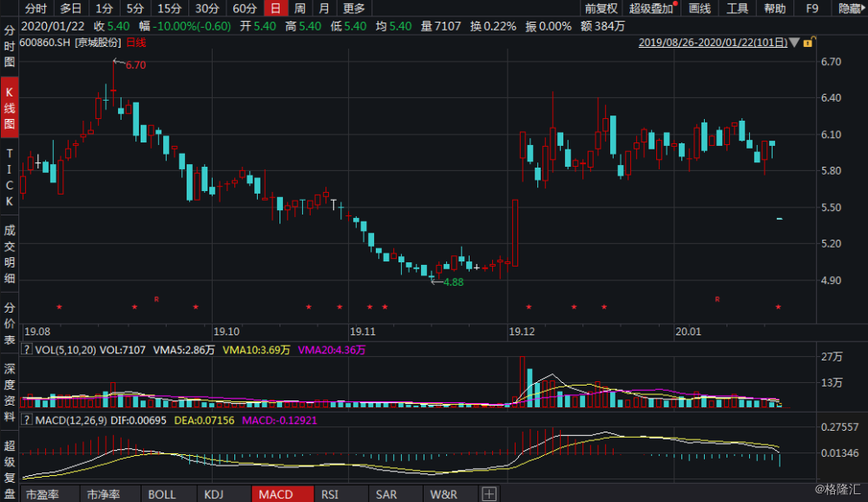
Task: Select the 多日 period tab
Action: pos(70,9)
